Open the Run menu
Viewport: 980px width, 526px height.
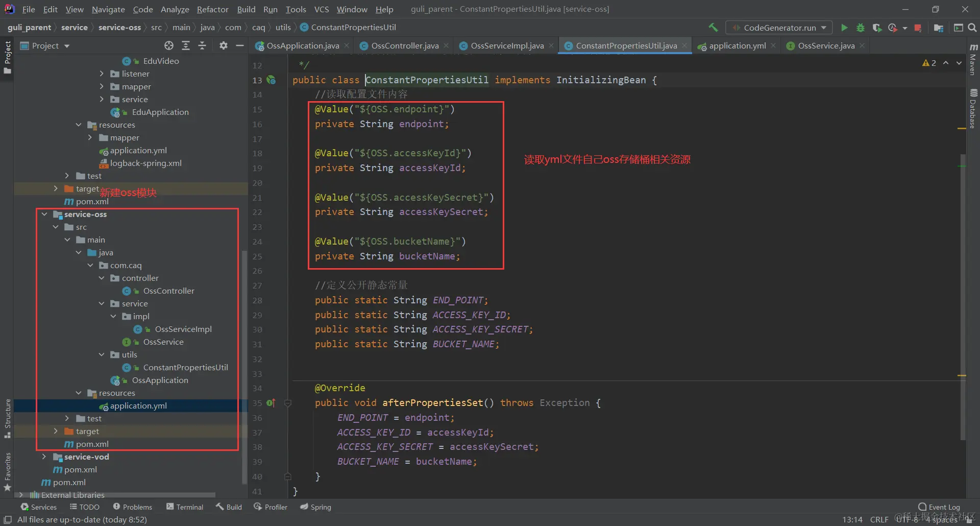pyautogui.click(x=270, y=9)
